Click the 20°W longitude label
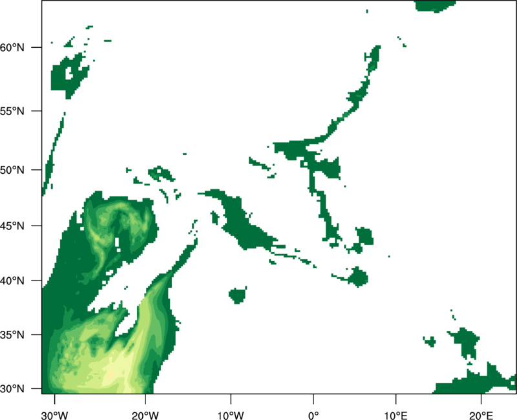This screenshot has height=420, width=517. pyautogui.click(x=145, y=415)
